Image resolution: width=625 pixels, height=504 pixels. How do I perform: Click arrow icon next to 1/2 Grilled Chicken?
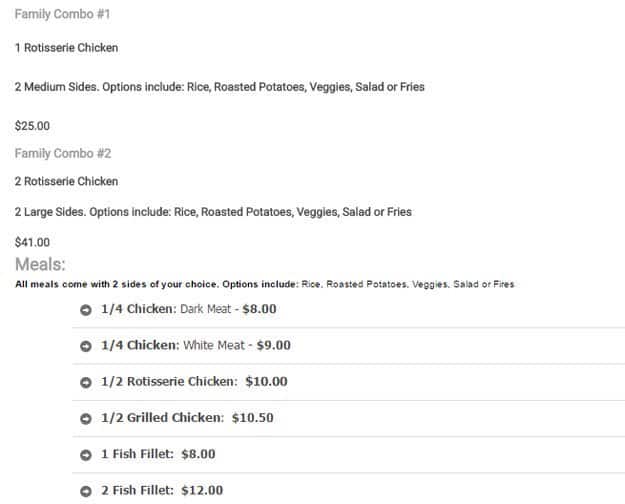tap(86, 418)
